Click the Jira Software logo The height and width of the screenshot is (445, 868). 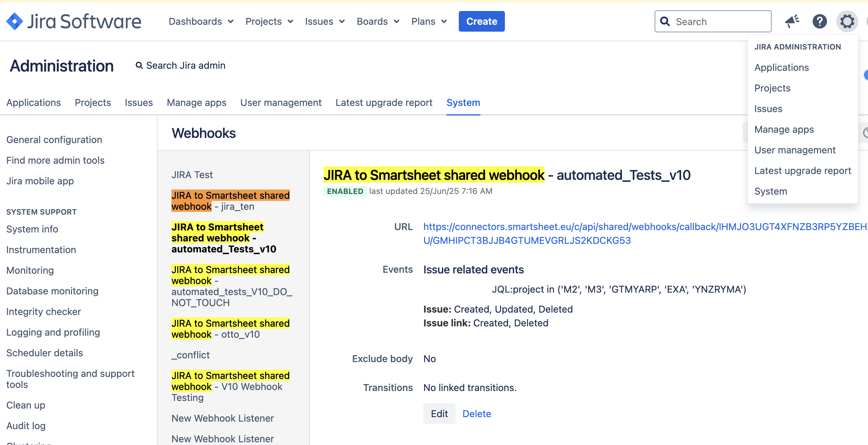[74, 21]
